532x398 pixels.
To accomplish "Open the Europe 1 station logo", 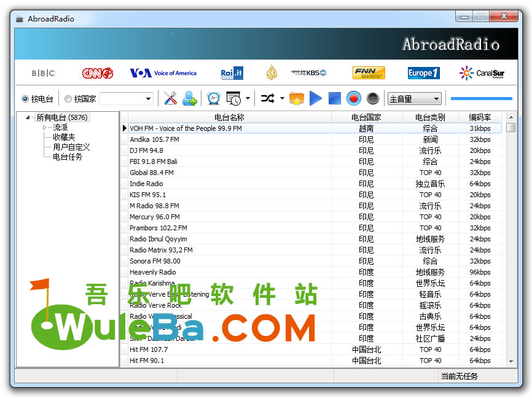I will (x=424, y=73).
